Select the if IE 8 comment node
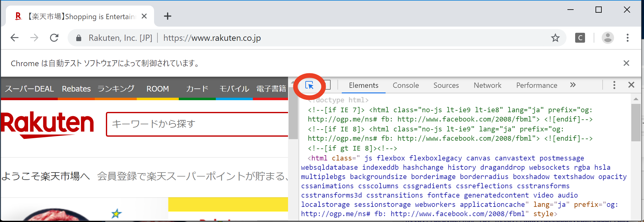 tap(450, 134)
